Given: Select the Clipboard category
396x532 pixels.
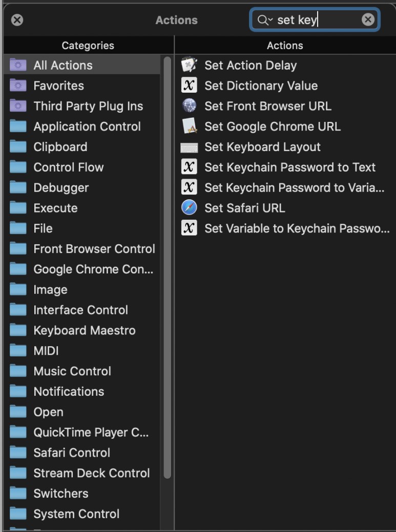Looking at the screenshot, I should (60, 147).
